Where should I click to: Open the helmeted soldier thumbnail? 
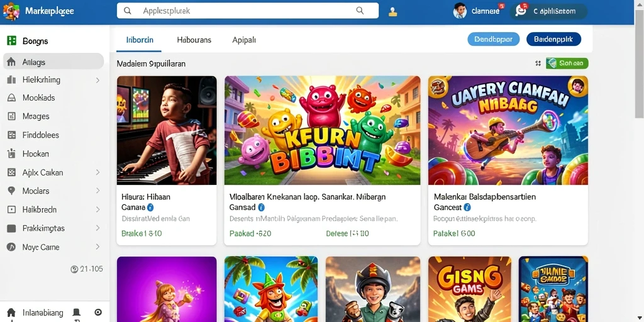pos(373,289)
